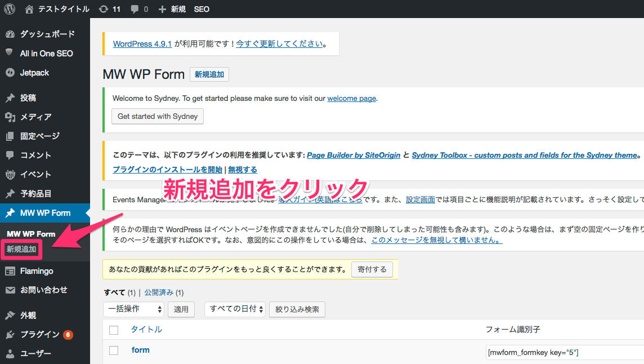Click the mwform_formkey shortcode field

[565, 353]
